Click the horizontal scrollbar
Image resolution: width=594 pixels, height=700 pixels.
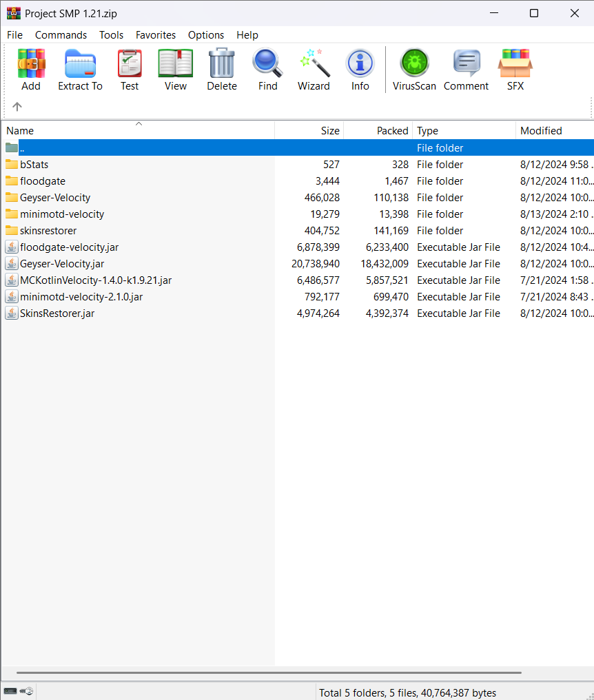[x=269, y=672]
